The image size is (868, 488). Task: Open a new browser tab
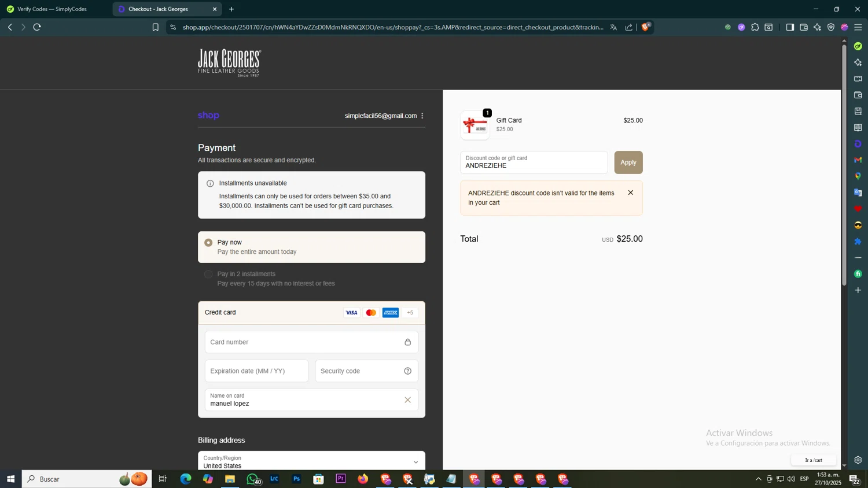pyautogui.click(x=231, y=9)
